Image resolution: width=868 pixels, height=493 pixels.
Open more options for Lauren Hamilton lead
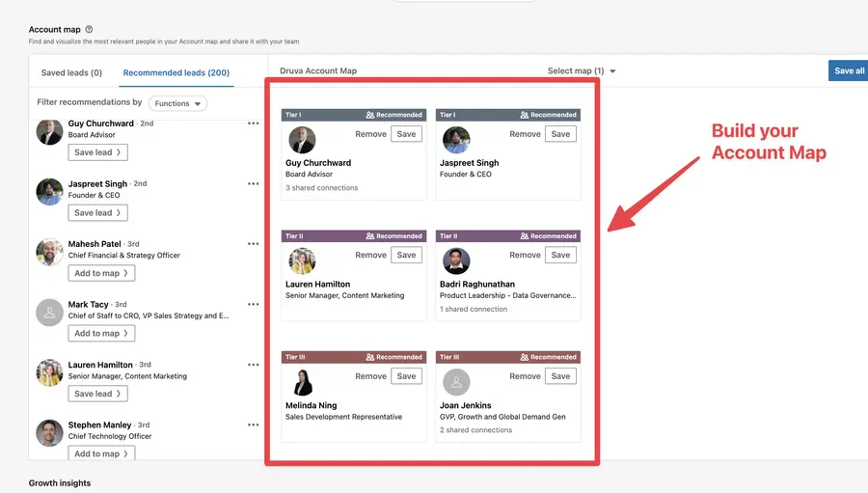click(253, 365)
